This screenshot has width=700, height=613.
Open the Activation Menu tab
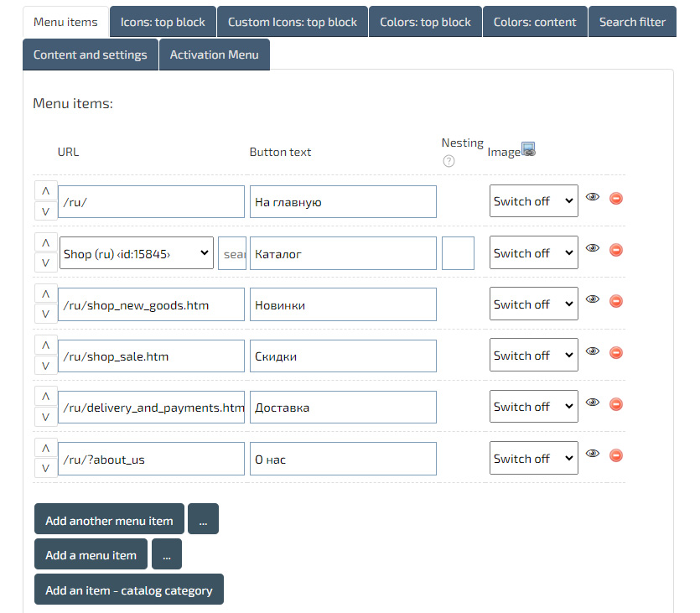[214, 55]
